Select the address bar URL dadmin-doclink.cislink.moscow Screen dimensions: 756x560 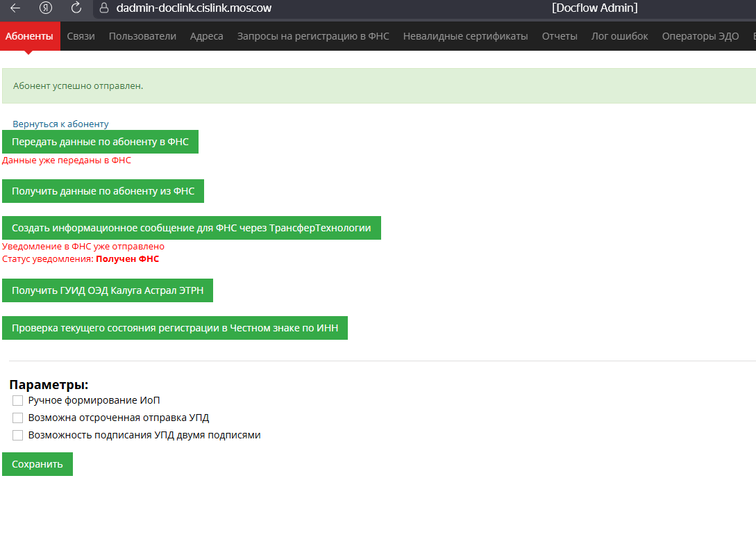pyautogui.click(x=194, y=8)
